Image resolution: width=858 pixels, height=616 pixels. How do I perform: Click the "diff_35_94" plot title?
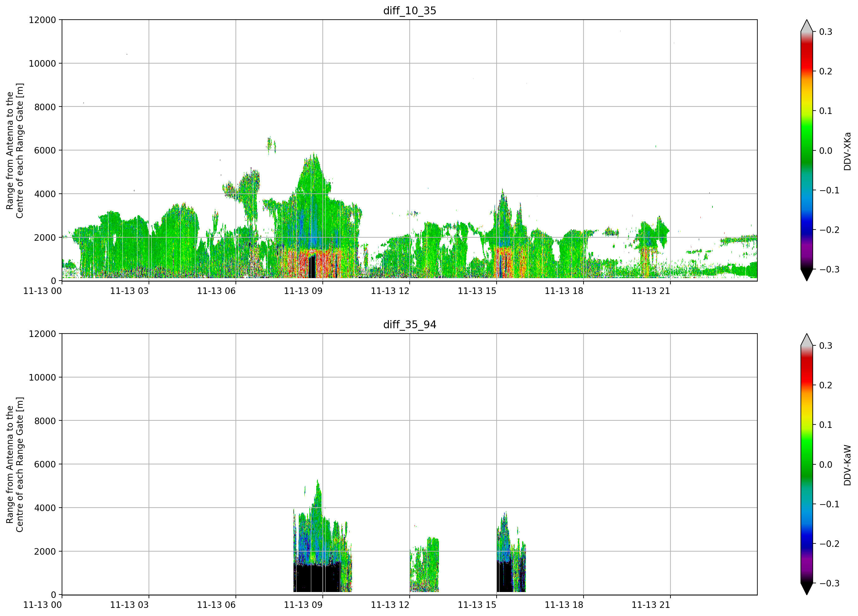[410, 325]
